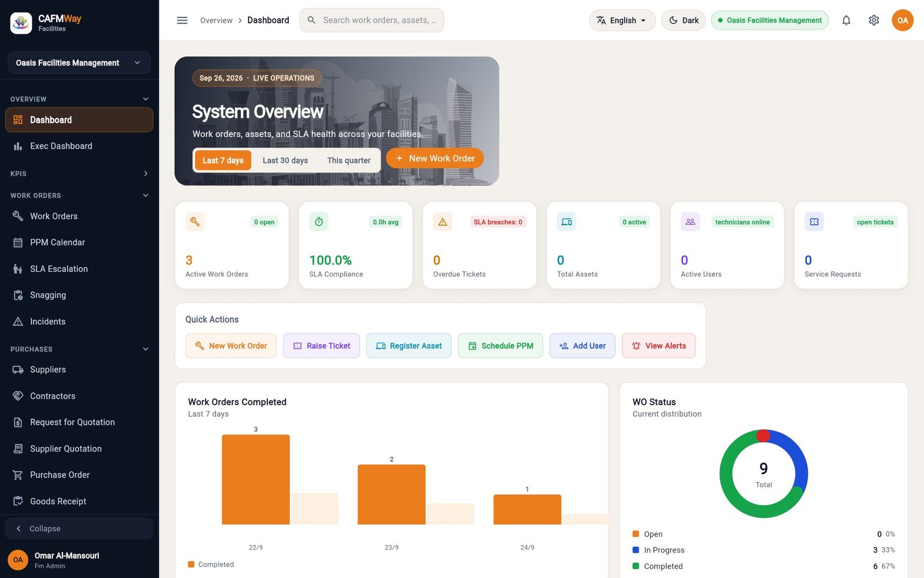Screen dimensions: 924x578
Task: Select This quarter range
Action: (x=349, y=160)
